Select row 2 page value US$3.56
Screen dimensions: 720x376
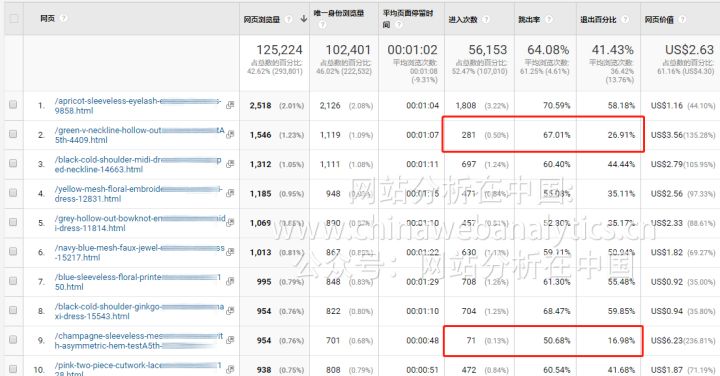666,135
